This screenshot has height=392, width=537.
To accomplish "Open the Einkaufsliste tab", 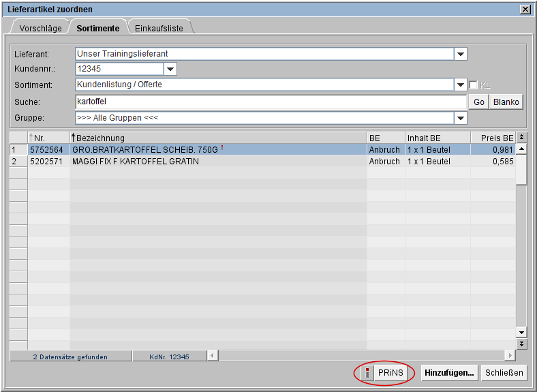I will (x=159, y=28).
